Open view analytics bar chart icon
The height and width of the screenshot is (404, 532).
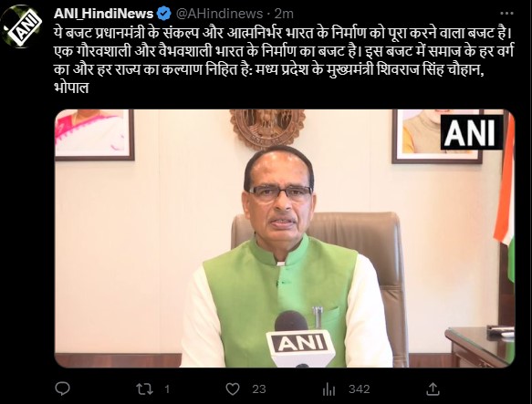(329, 389)
